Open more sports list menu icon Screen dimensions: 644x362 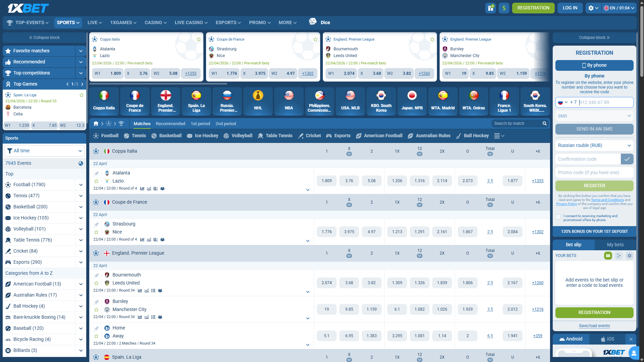(x=499, y=136)
